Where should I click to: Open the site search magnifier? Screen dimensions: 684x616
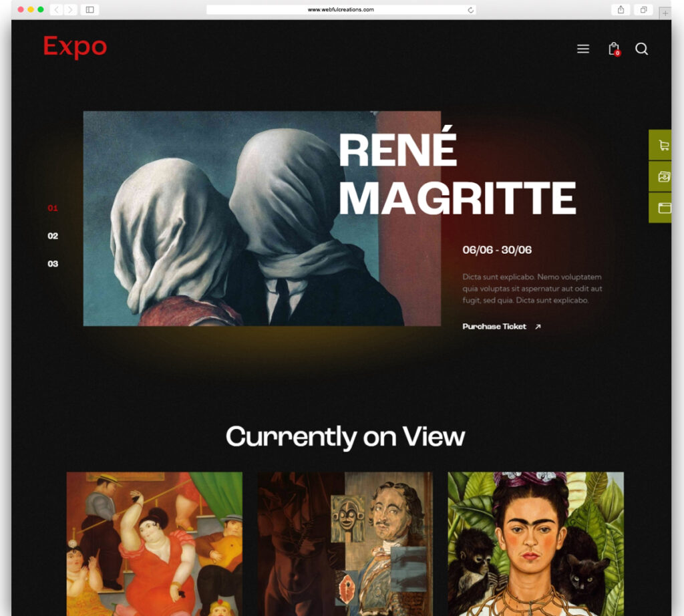642,49
